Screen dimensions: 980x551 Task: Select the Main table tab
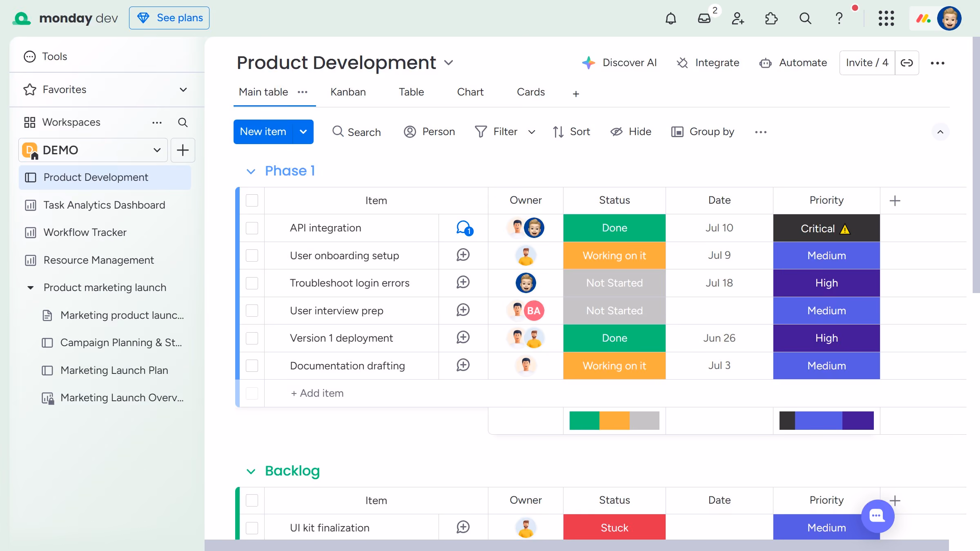click(x=263, y=92)
